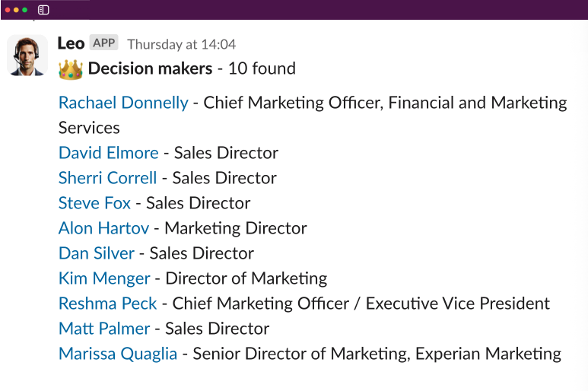
Task: Click the Leo sender name
Action: (x=71, y=43)
